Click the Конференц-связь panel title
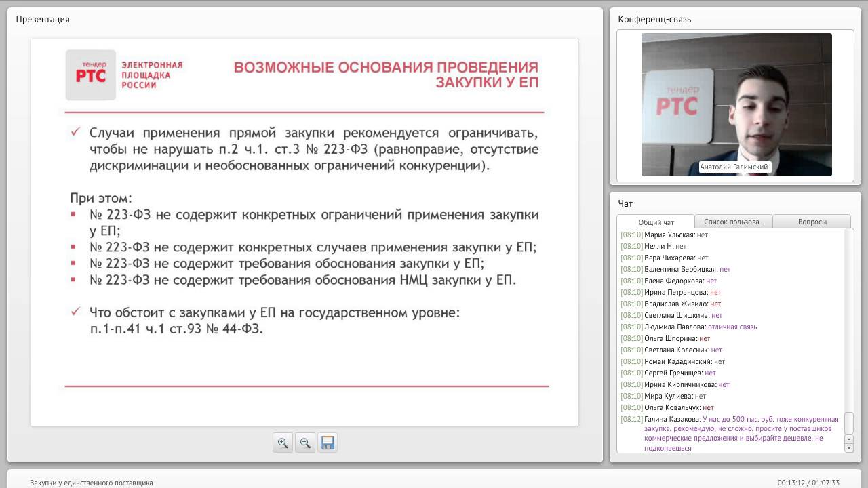Viewport: 868px width, 488px height. [x=654, y=19]
